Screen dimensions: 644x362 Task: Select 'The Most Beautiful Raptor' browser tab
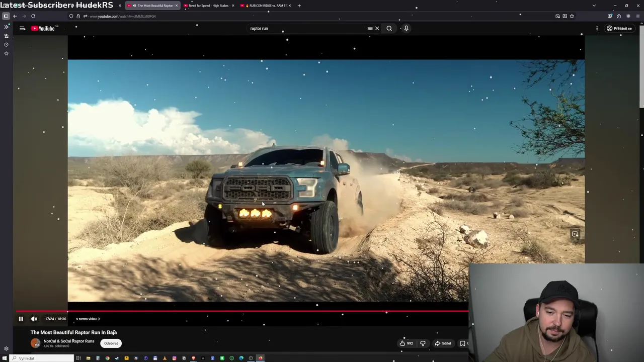click(152, 6)
